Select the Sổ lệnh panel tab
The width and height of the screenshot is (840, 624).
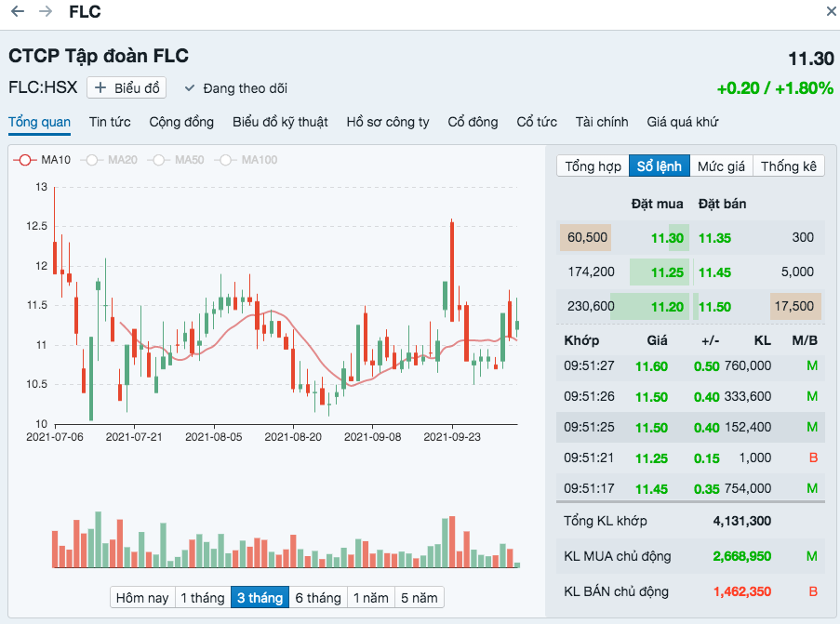(660, 166)
